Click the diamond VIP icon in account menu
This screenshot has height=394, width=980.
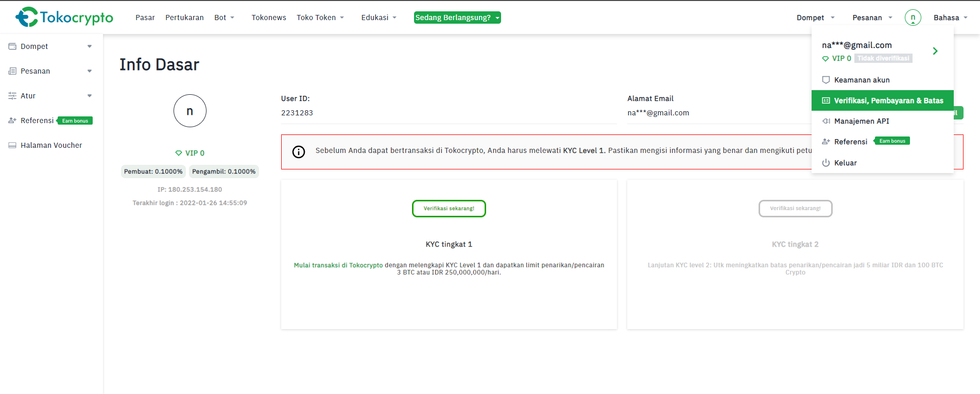pyautogui.click(x=826, y=59)
